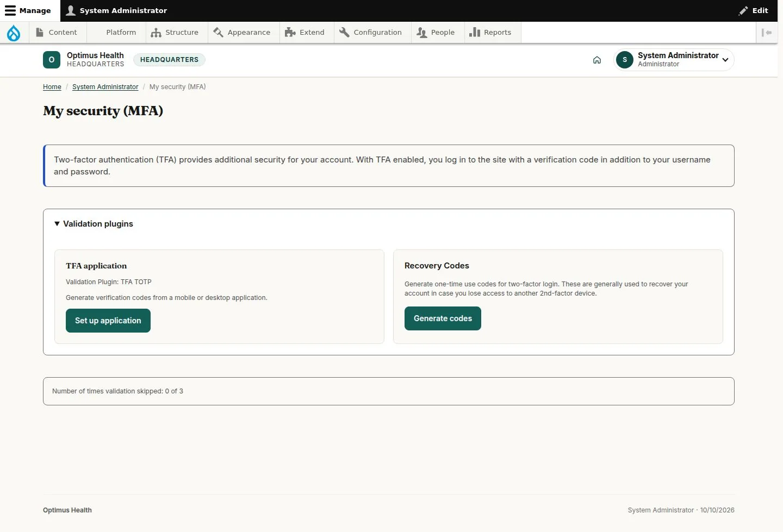
Task: Click the S user avatar circle
Action: (x=625, y=60)
